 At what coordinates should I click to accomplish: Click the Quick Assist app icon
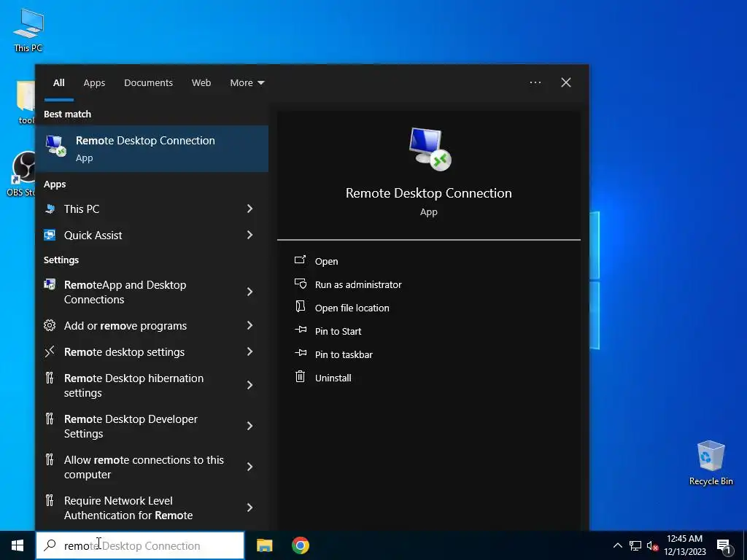tap(50, 235)
